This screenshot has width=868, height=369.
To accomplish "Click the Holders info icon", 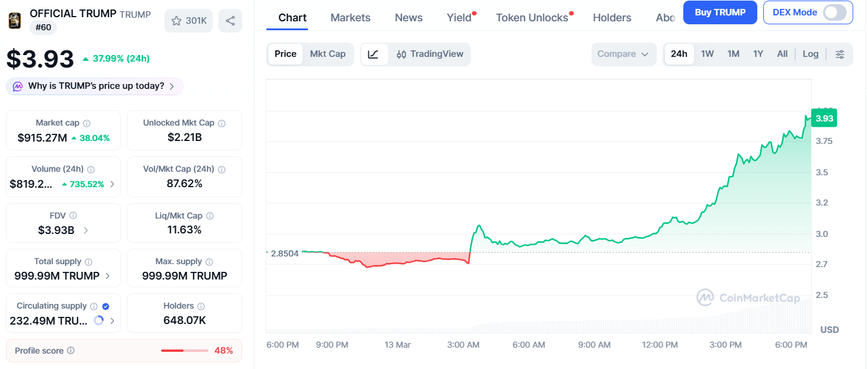I will (201, 306).
